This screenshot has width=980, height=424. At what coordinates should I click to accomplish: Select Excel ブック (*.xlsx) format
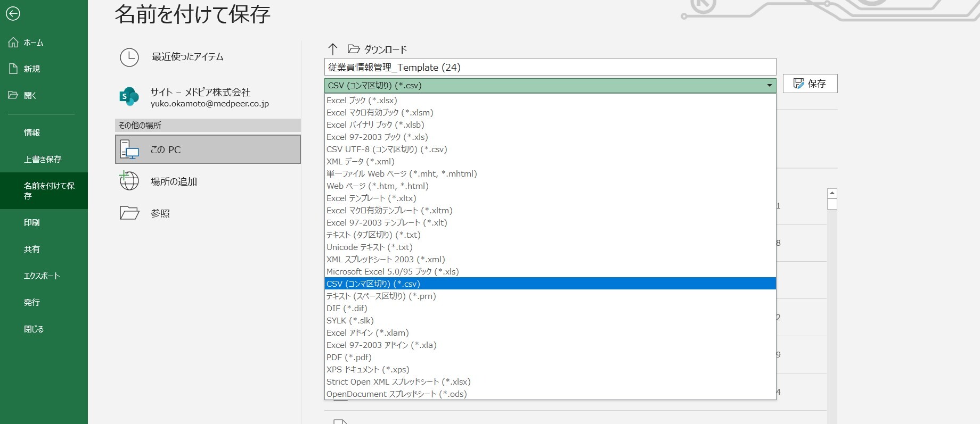coord(362,101)
